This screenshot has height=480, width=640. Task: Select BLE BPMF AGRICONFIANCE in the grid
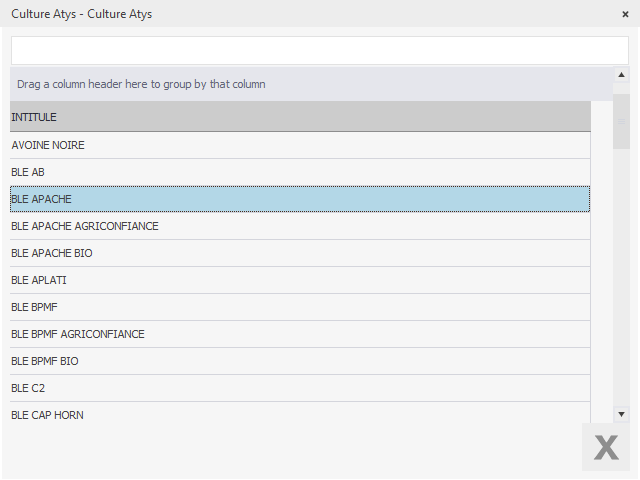tap(300, 334)
